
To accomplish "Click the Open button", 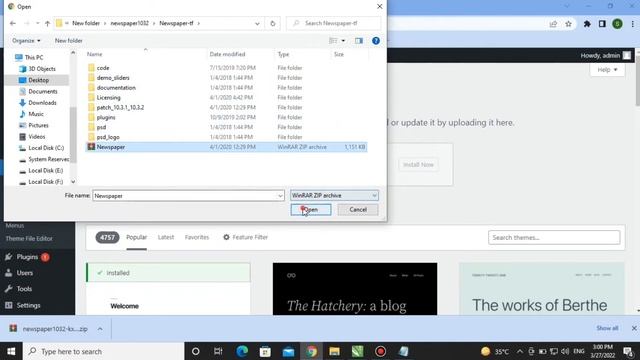I will pyautogui.click(x=311, y=210).
